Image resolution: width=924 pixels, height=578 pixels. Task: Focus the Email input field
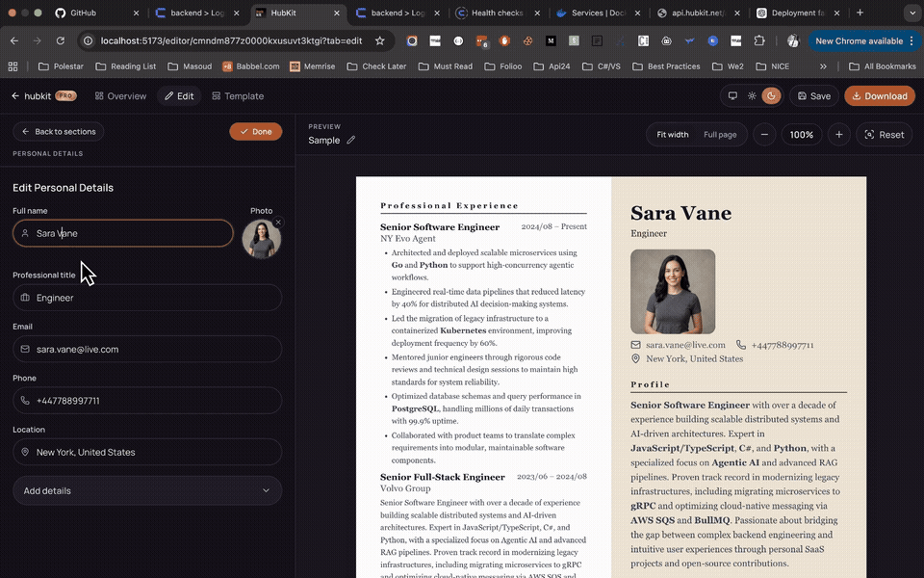click(147, 349)
